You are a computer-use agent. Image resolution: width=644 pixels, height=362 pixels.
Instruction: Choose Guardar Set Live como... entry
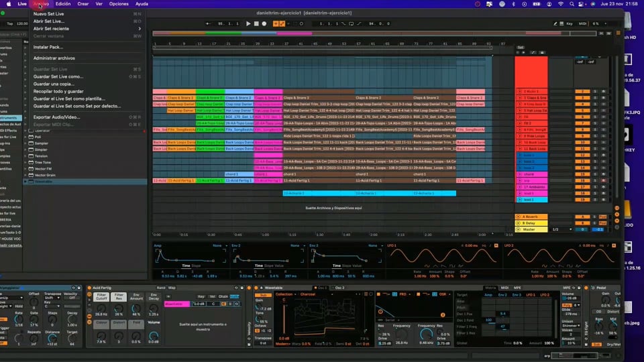[x=58, y=76]
